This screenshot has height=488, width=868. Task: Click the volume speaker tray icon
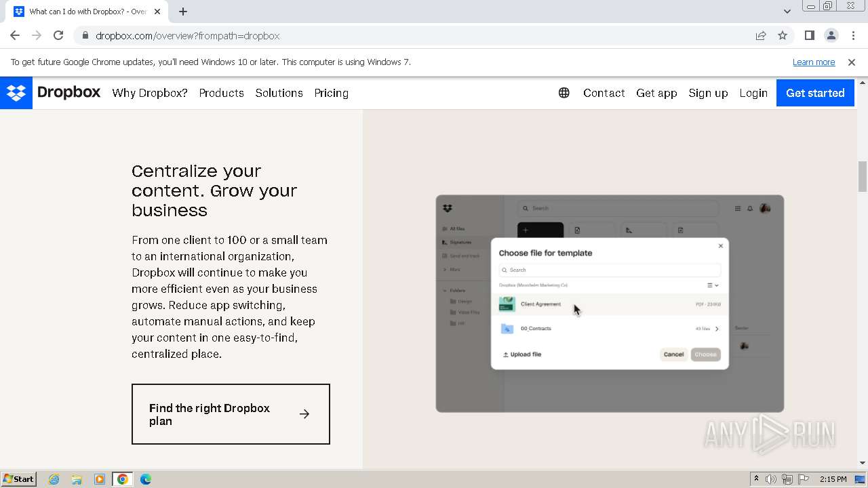tap(771, 479)
